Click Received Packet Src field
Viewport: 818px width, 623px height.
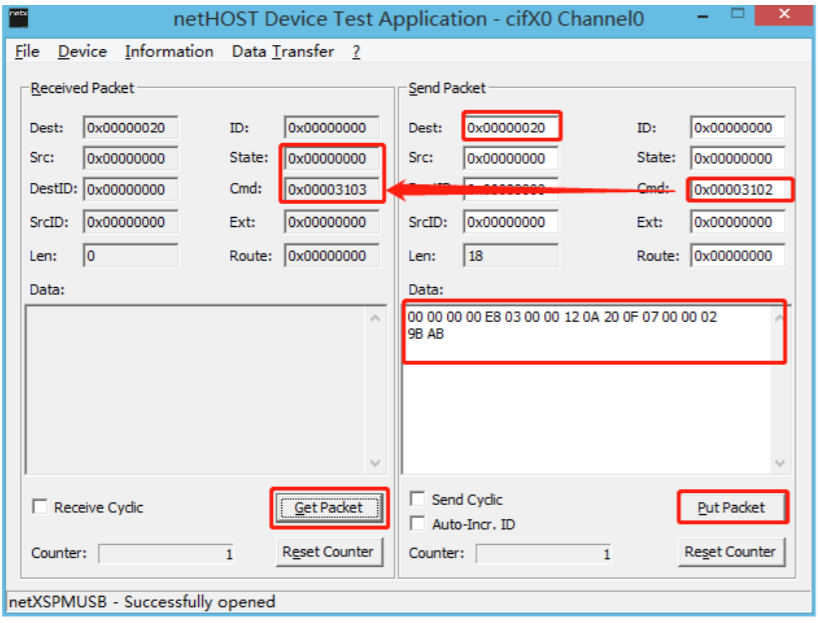130,158
